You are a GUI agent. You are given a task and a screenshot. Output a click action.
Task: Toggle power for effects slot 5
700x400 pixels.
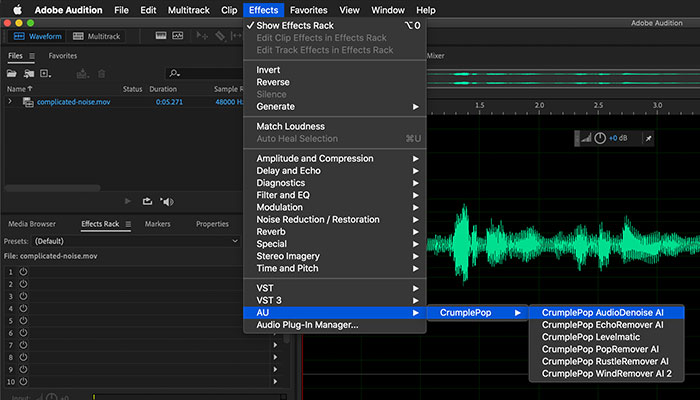tap(23, 321)
